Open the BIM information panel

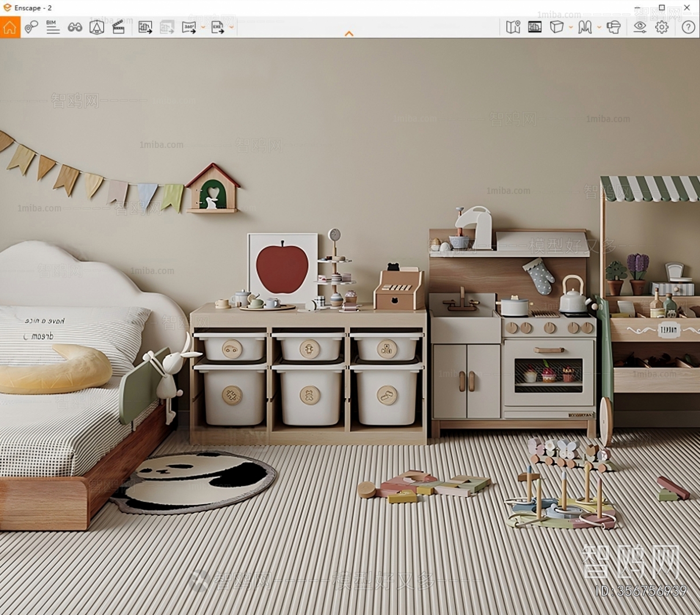coord(53,27)
